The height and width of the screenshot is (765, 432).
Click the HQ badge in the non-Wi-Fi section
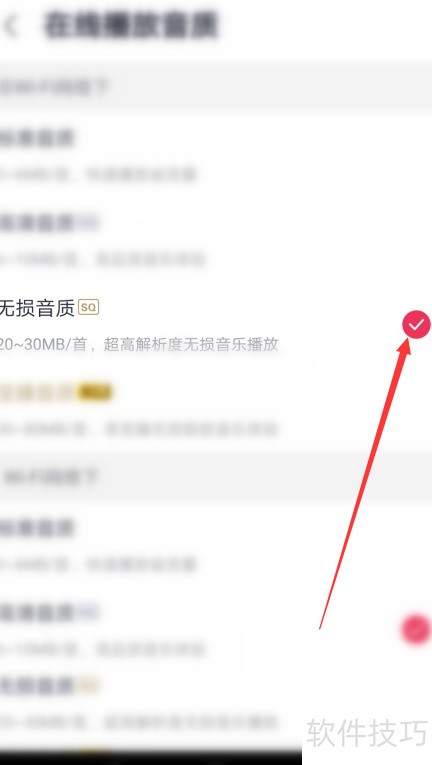[x=88, y=612]
